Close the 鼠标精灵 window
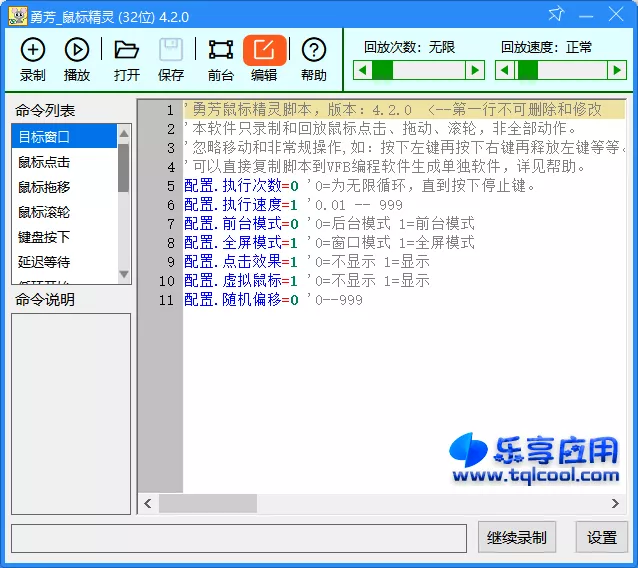Screen dimensions: 638x568 pyautogui.click(x=616, y=15)
